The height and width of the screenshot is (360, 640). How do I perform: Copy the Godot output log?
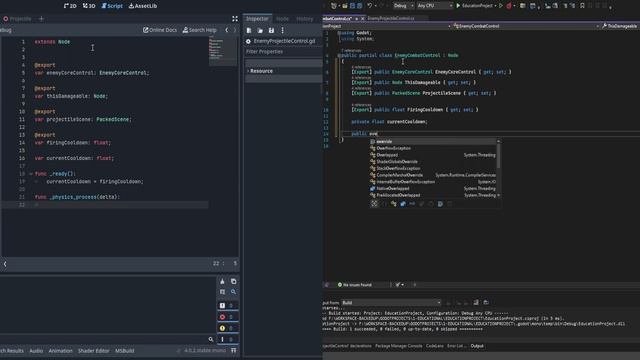[233, 282]
